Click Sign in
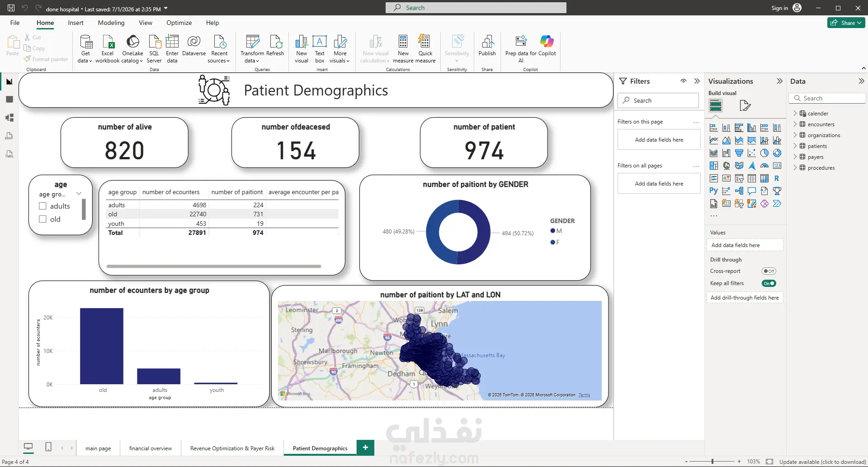Viewport: 868px width, 467px height. click(786, 8)
